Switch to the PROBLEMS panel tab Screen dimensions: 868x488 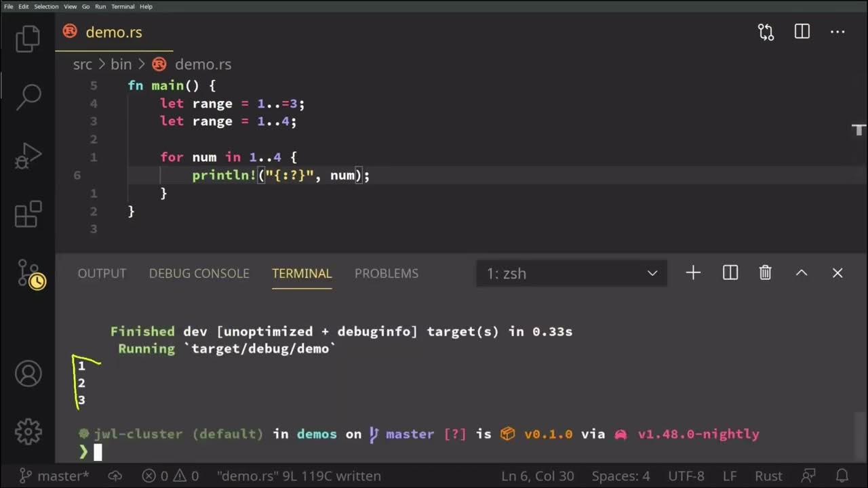click(x=387, y=273)
